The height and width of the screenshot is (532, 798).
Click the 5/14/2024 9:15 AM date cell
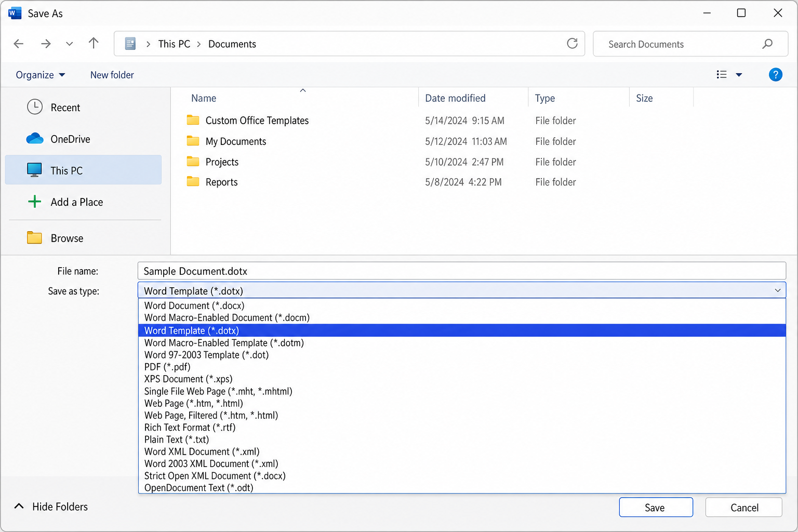point(464,121)
